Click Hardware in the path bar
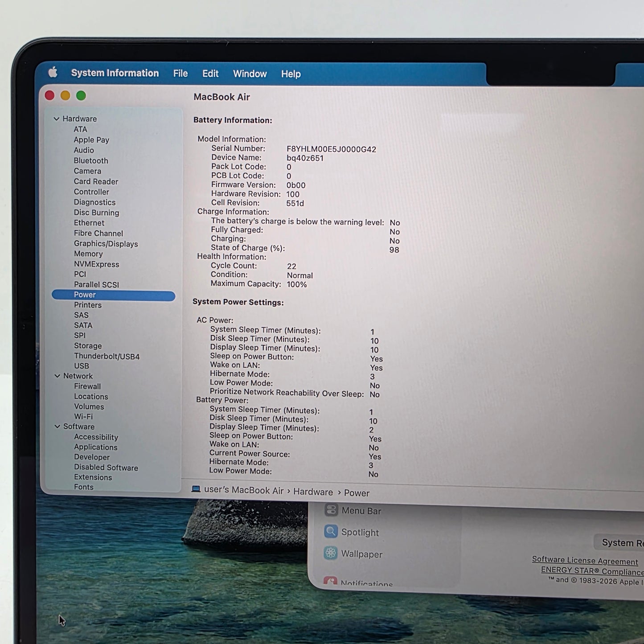Screen dimensions: 644x644 pos(313,492)
